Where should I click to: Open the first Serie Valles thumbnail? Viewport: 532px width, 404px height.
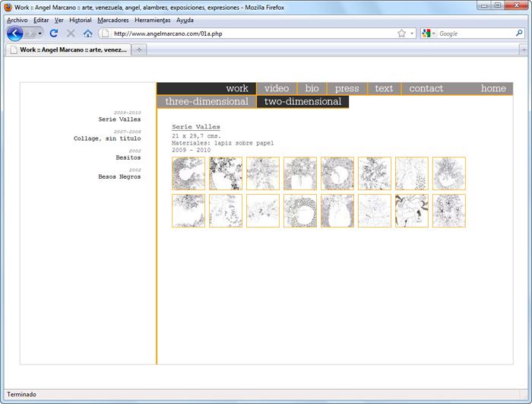188,173
